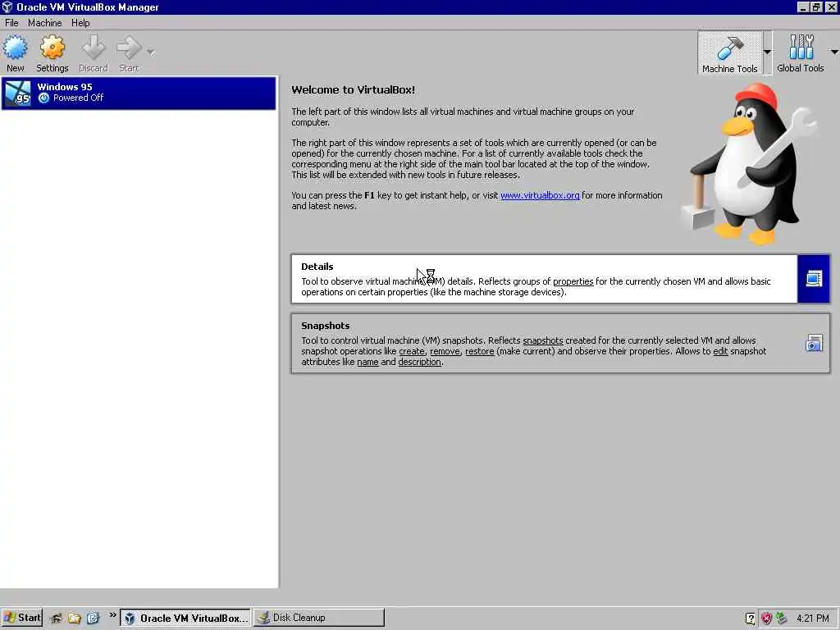Open the Windows Start menu

click(21, 617)
